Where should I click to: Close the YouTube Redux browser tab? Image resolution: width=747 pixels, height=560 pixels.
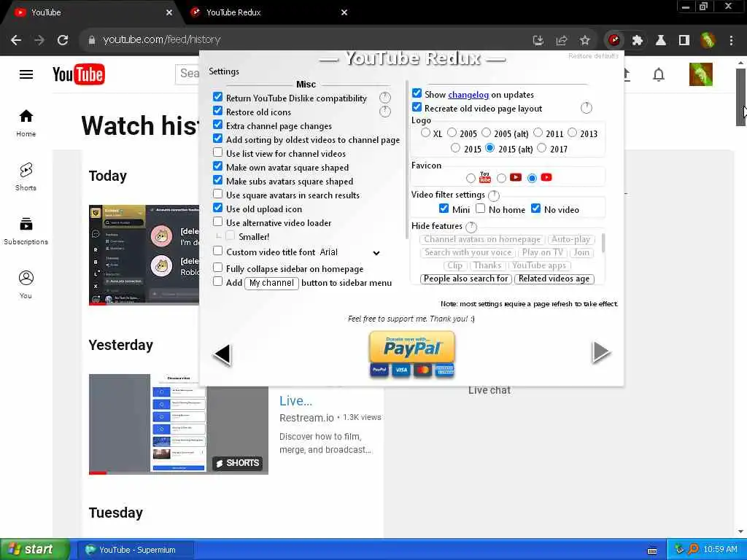pyautogui.click(x=344, y=12)
